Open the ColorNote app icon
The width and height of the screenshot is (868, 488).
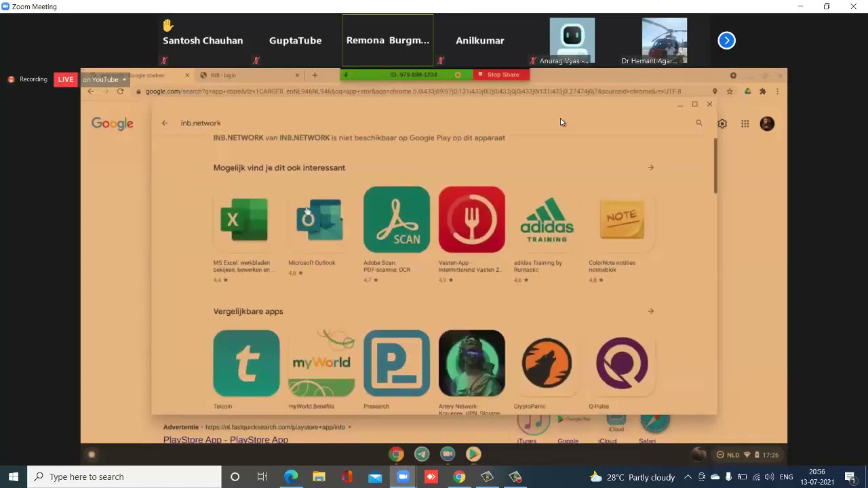point(622,220)
